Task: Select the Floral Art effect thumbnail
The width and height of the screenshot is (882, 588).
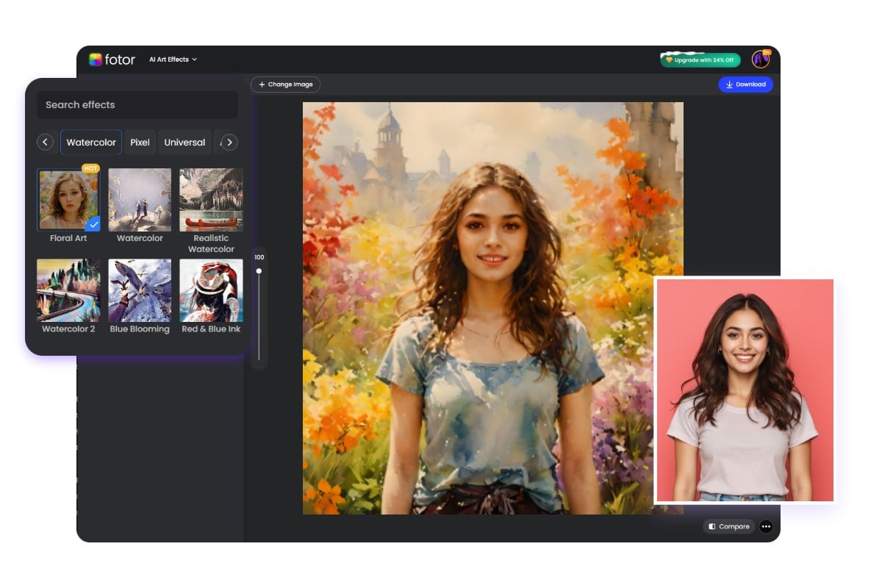Action: coord(68,200)
